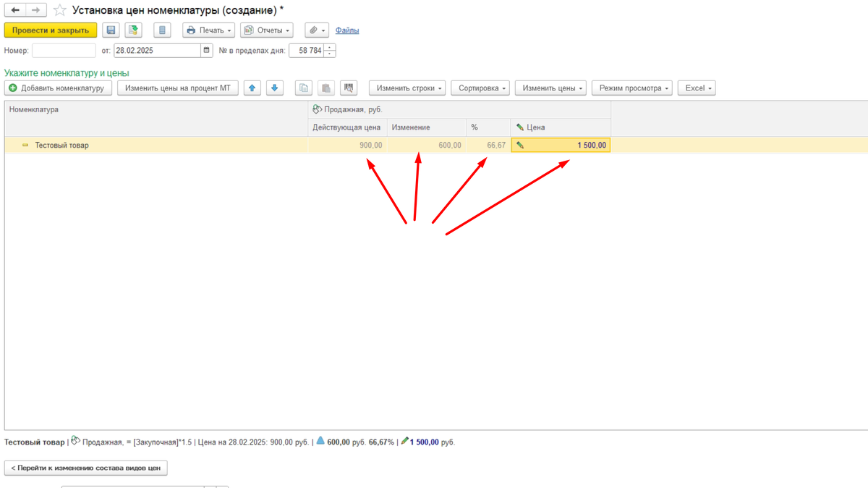Image resolution: width=868 pixels, height=488 pixels.
Task: Expand the Изменить цены menu
Action: [550, 88]
